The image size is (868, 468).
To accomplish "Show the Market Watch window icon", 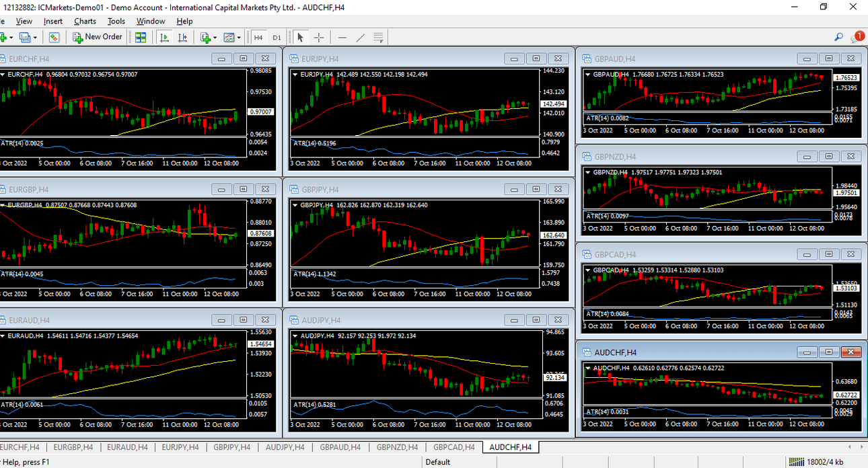I will pyautogui.click(x=54, y=37).
